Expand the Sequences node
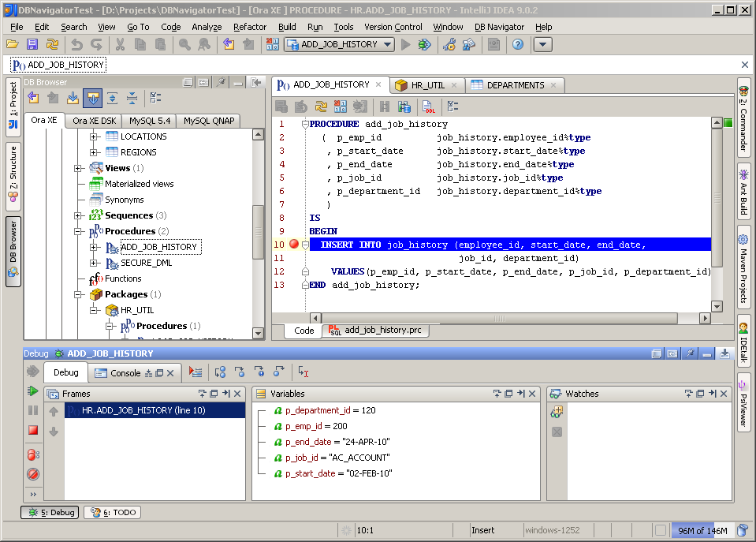Image resolution: width=756 pixels, height=542 pixels. click(77, 215)
